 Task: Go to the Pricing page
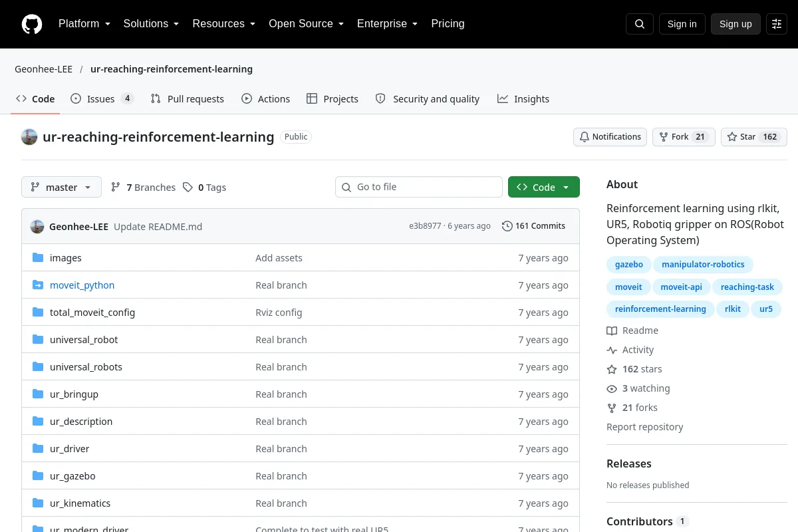(448, 24)
